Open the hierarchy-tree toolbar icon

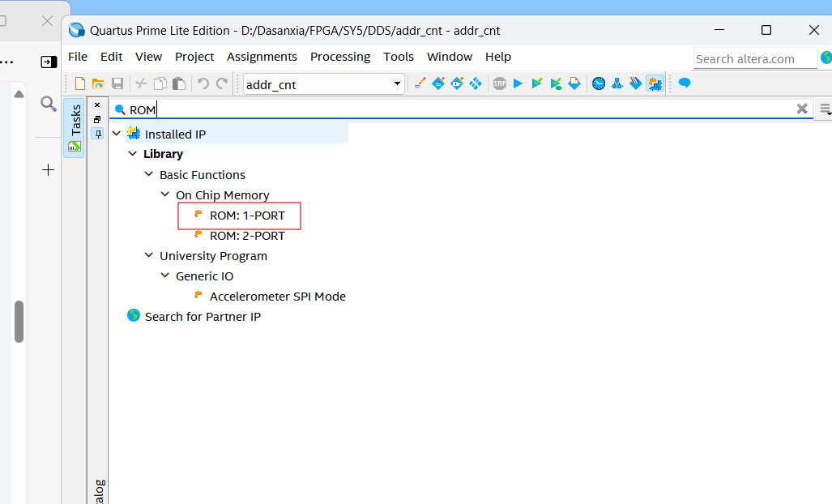(x=617, y=83)
